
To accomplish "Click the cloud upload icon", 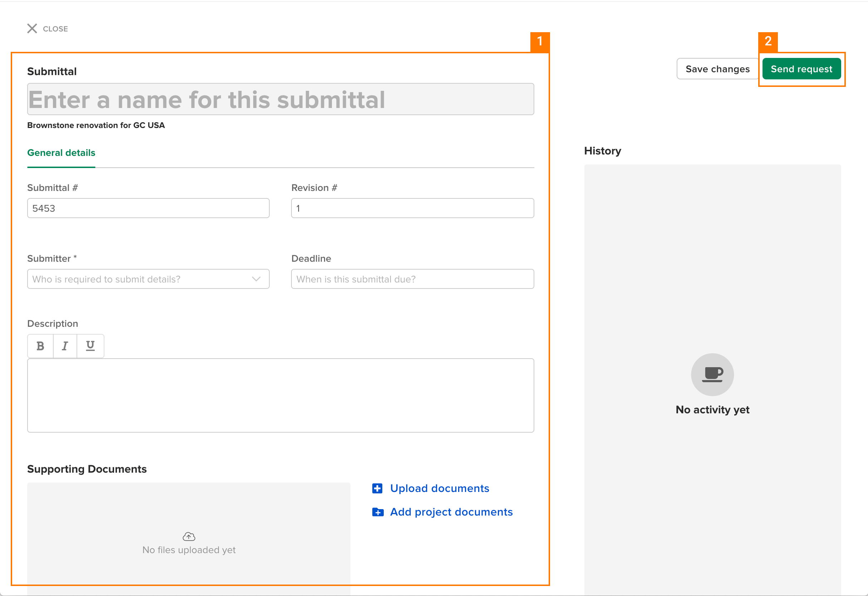I will pyautogui.click(x=189, y=537).
